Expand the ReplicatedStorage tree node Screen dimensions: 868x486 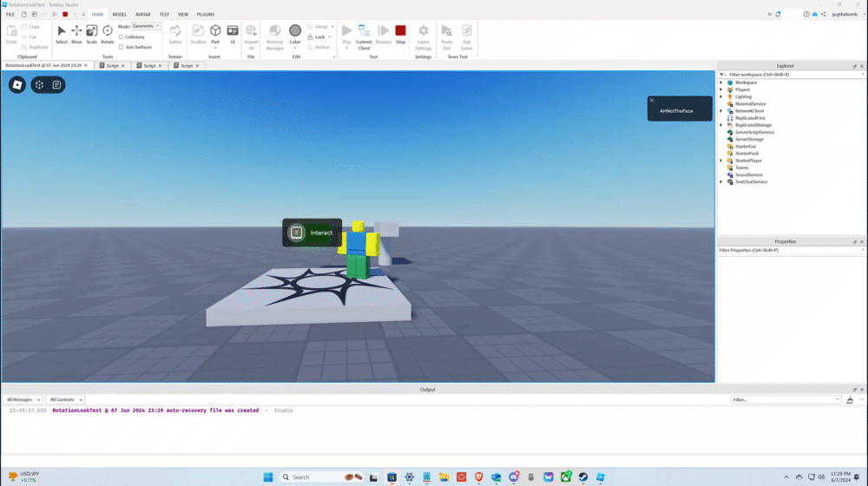[720, 125]
